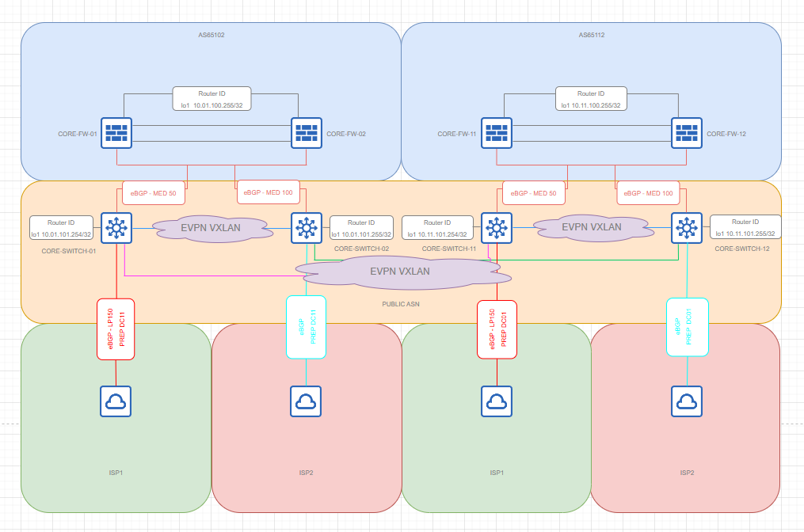Click the cloud icon below CORE-SWITCH-12
This screenshot has height=532, width=804.
point(686,401)
